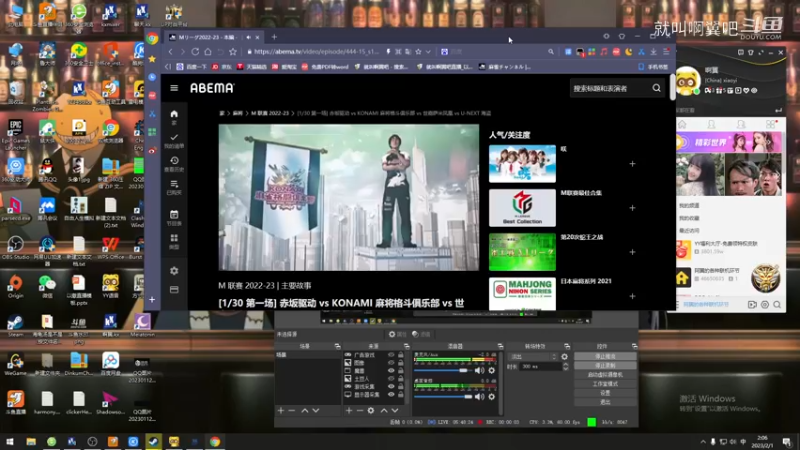Collapse the browser bookmarks bar arrow
800x450 pixels.
coord(168,67)
